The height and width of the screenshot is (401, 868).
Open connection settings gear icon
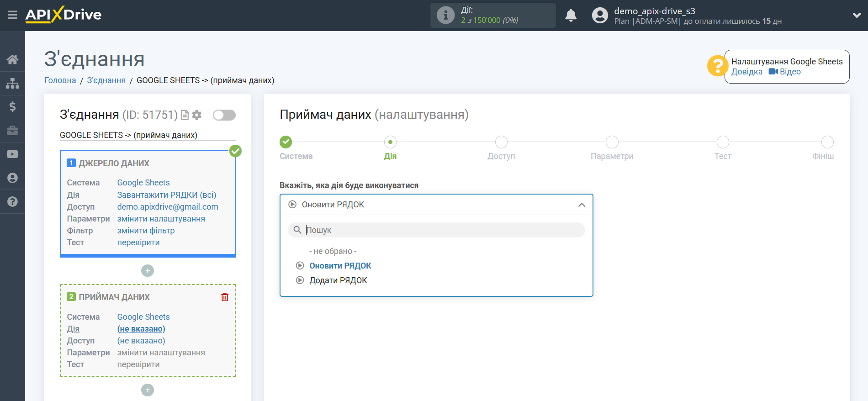(x=197, y=115)
